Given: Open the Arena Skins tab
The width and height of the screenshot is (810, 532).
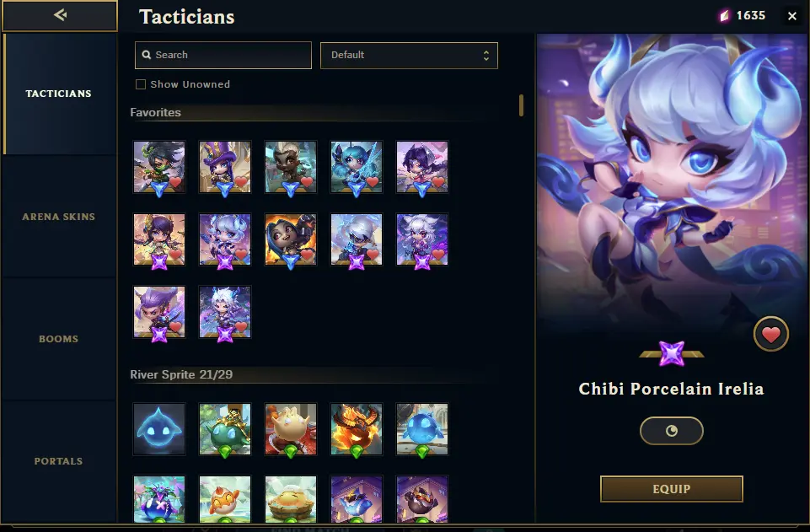Looking at the screenshot, I should (x=59, y=217).
